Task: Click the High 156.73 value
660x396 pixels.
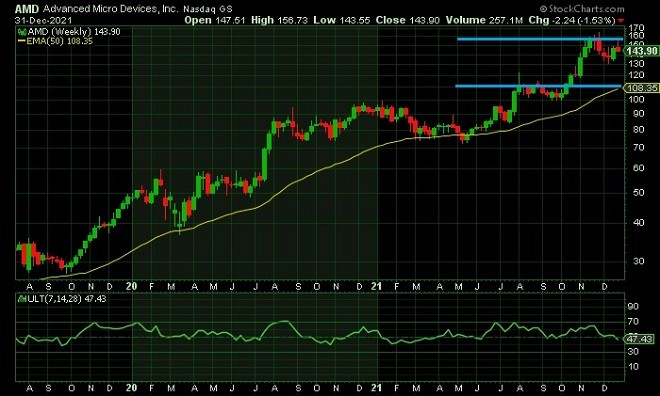Action: 279,20
